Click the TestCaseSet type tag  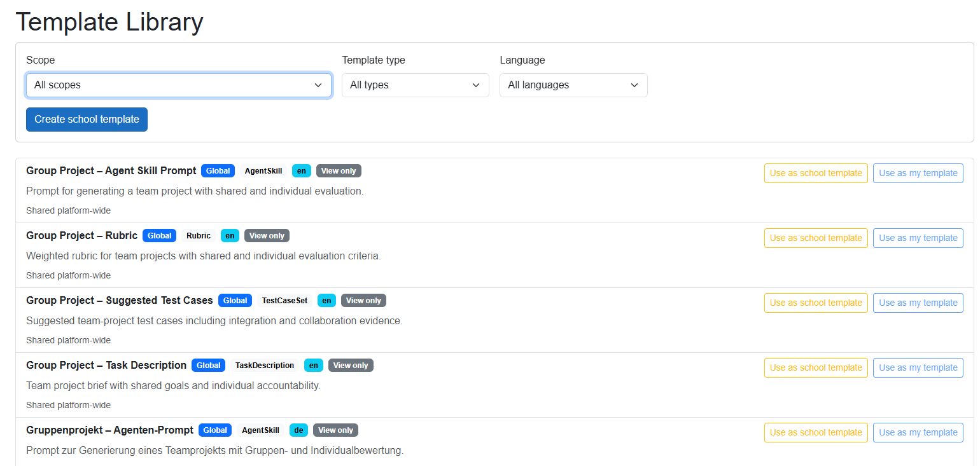tap(284, 301)
